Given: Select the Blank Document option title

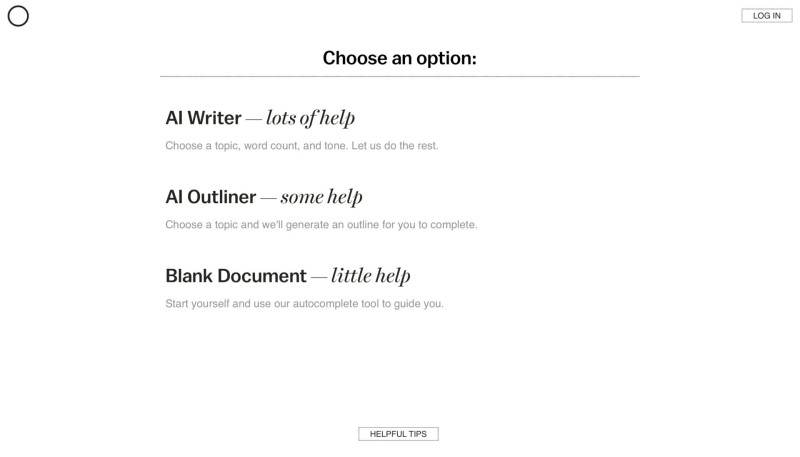Looking at the screenshot, I should click(x=236, y=276).
